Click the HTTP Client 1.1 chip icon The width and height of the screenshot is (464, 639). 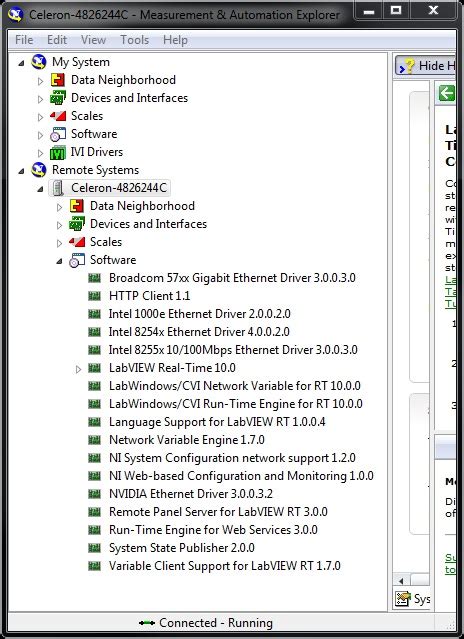95,296
